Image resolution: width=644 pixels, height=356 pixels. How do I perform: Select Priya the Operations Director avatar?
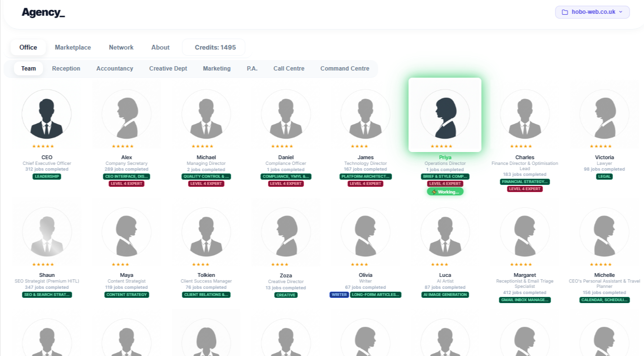click(445, 114)
